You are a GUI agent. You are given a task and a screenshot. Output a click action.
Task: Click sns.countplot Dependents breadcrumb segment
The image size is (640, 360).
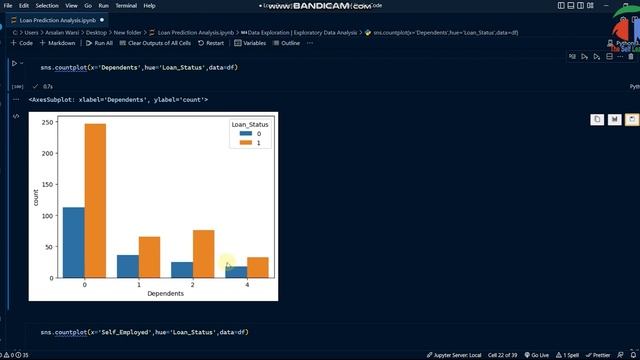point(442,33)
